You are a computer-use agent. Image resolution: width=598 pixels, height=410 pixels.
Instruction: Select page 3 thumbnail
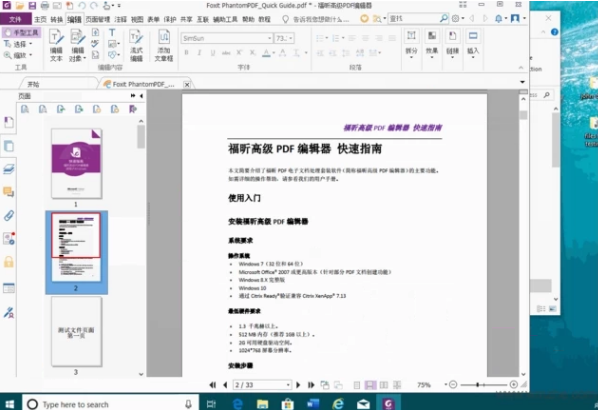(76, 331)
